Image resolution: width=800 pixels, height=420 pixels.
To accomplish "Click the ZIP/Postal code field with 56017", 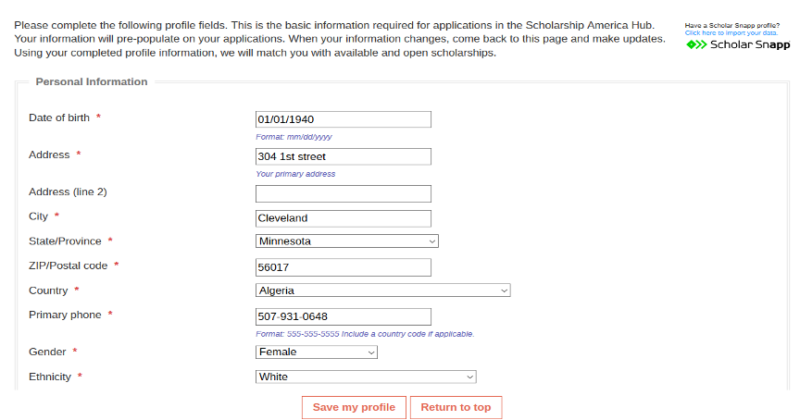I will coord(343,267).
